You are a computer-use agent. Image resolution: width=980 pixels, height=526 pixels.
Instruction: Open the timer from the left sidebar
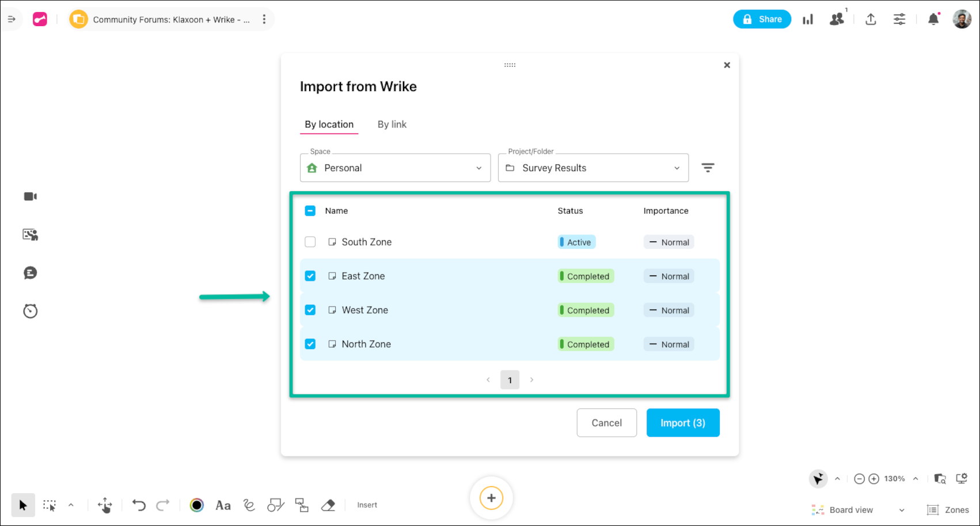30,311
